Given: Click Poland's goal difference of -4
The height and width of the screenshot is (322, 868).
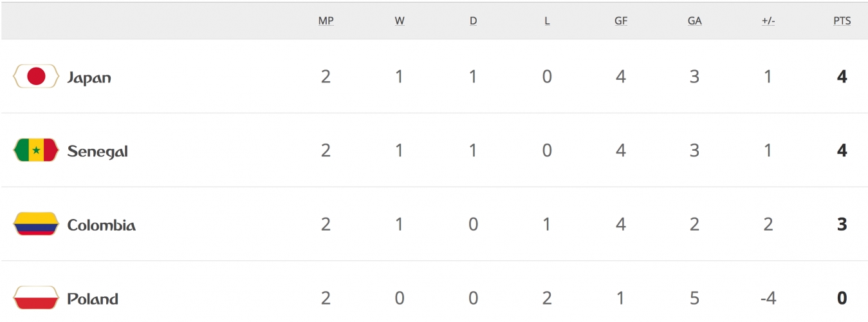Looking at the screenshot, I should [x=768, y=298].
